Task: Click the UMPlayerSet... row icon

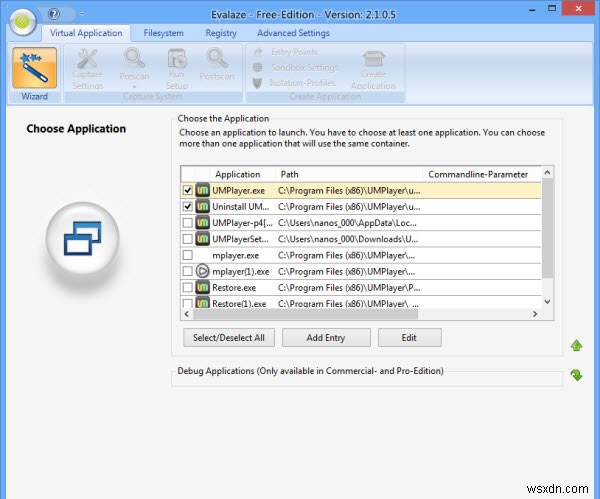Action: click(x=202, y=239)
